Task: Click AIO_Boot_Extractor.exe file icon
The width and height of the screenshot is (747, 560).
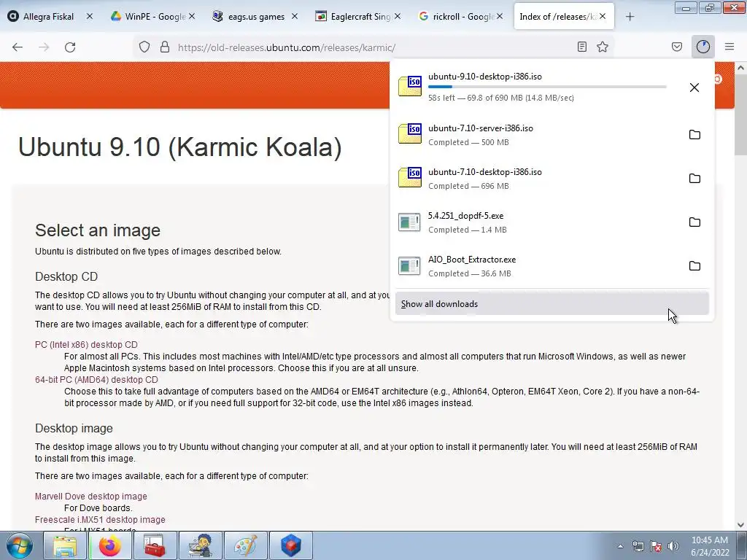Action: click(410, 265)
